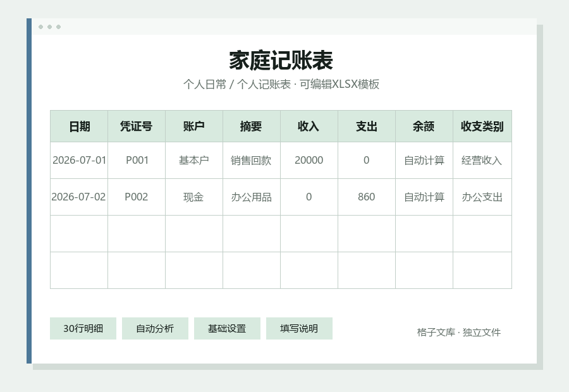Click the income value 20000
The image size is (569, 392).
(x=309, y=161)
